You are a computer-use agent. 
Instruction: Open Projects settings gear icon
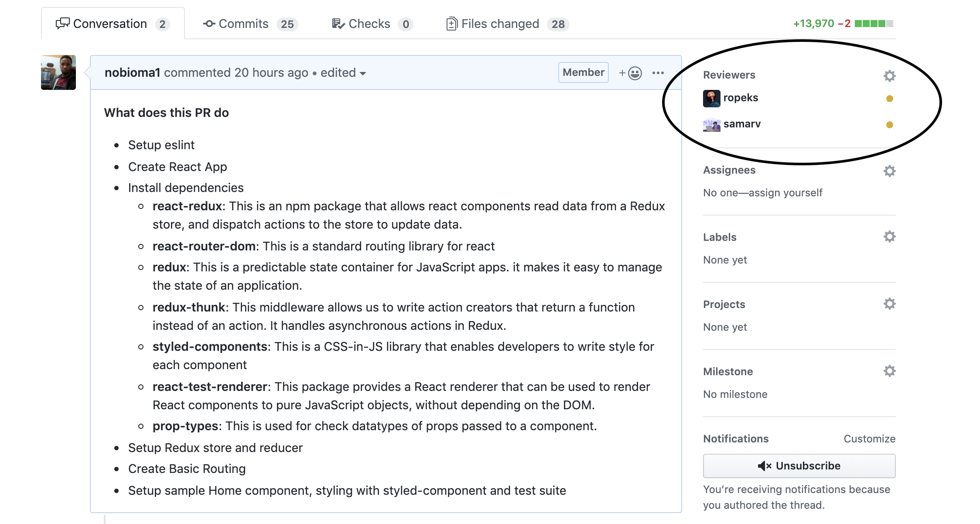(890, 304)
